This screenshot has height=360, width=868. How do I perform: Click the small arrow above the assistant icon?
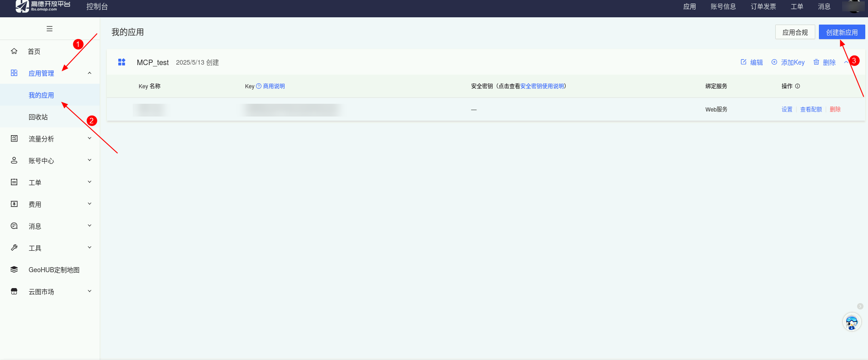pos(860,306)
